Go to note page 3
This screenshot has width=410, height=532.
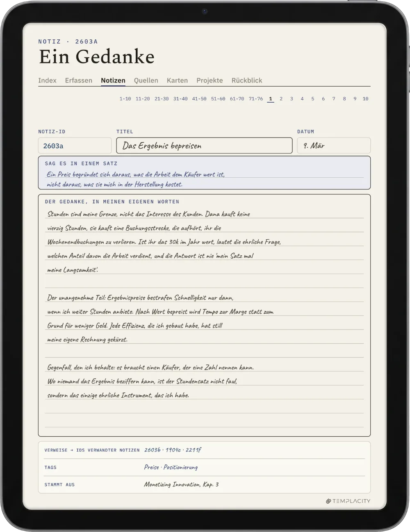point(292,99)
